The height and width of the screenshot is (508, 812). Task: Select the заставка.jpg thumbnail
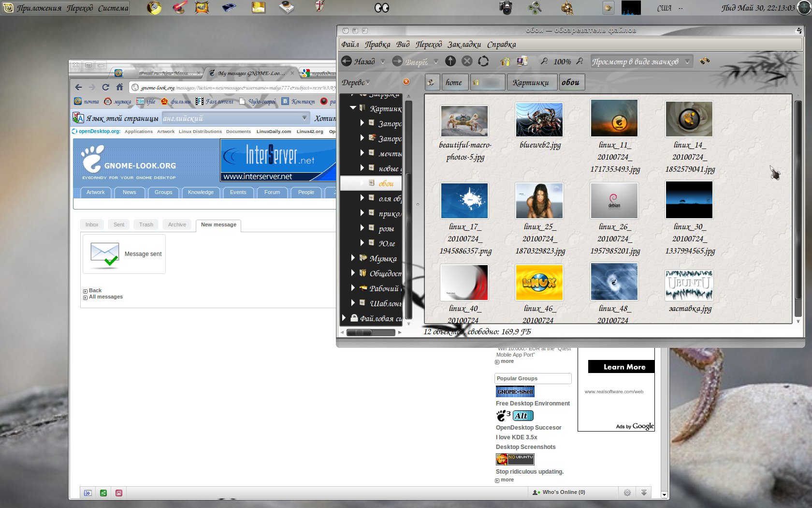689,285
